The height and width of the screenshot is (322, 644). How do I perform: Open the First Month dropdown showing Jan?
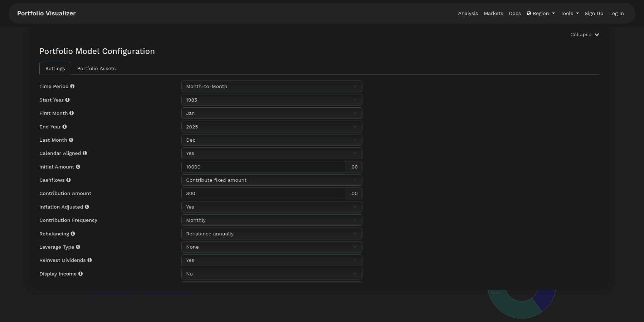point(272,113)
